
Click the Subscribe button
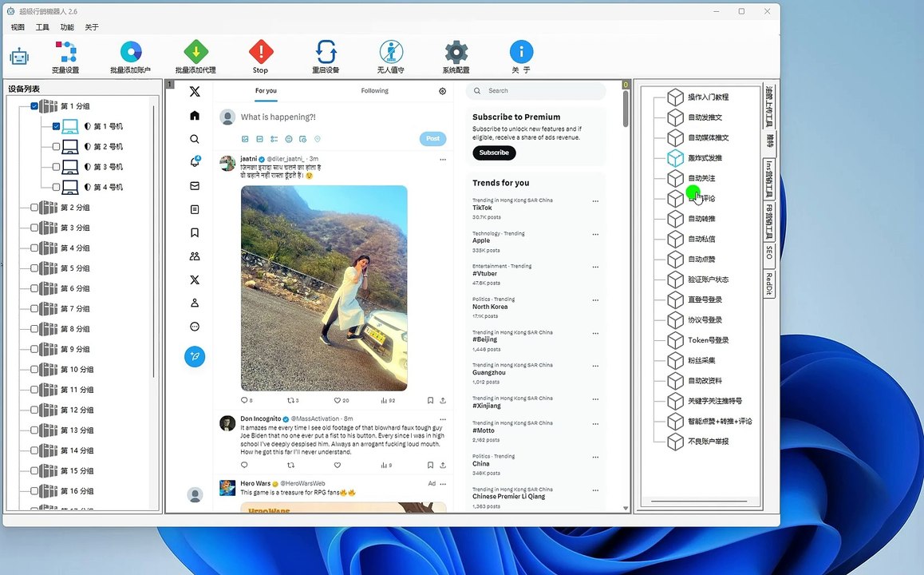(x=494, y=153)
